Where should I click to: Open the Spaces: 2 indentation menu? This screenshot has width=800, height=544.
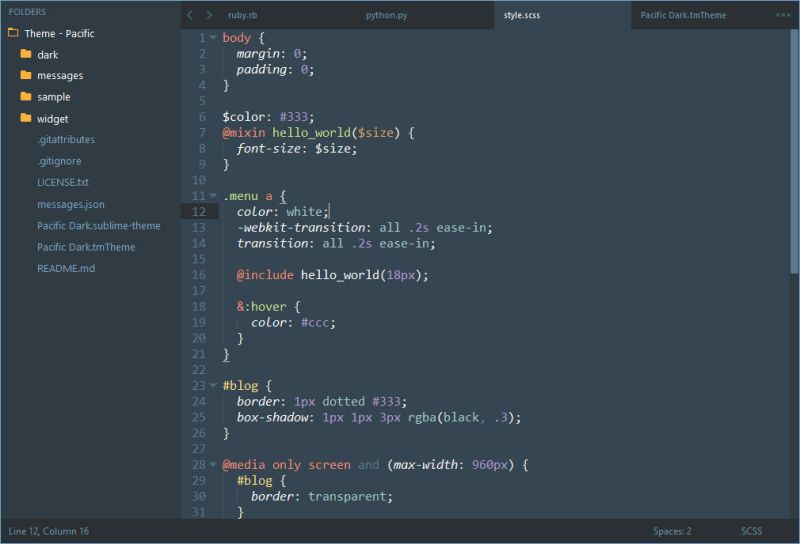pos(672,531)
